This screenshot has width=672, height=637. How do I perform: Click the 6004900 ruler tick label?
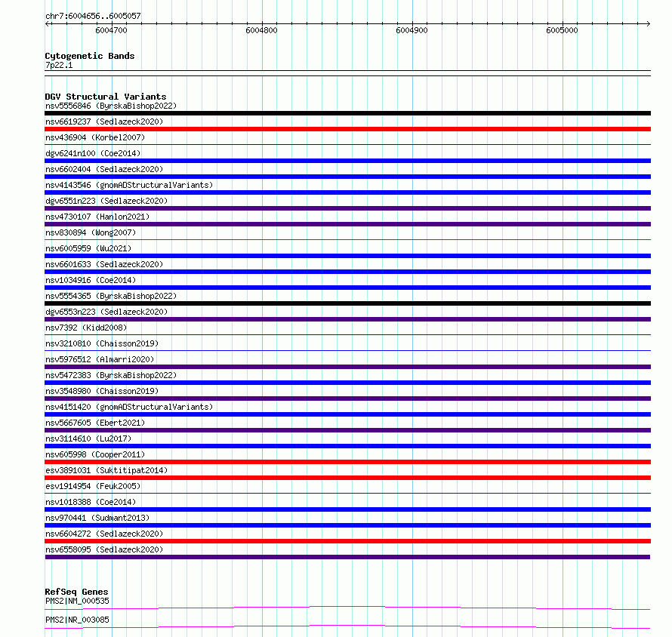coord(412,30)
